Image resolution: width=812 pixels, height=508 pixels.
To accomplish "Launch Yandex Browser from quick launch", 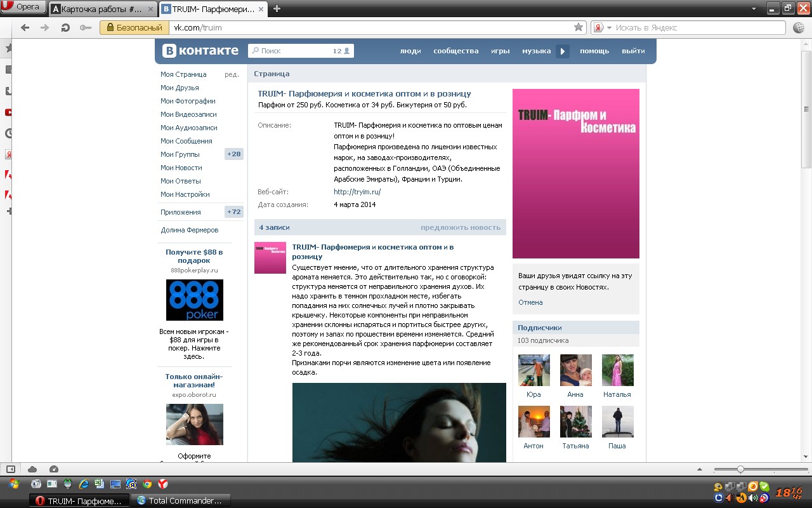I will [x=163, y=484].
